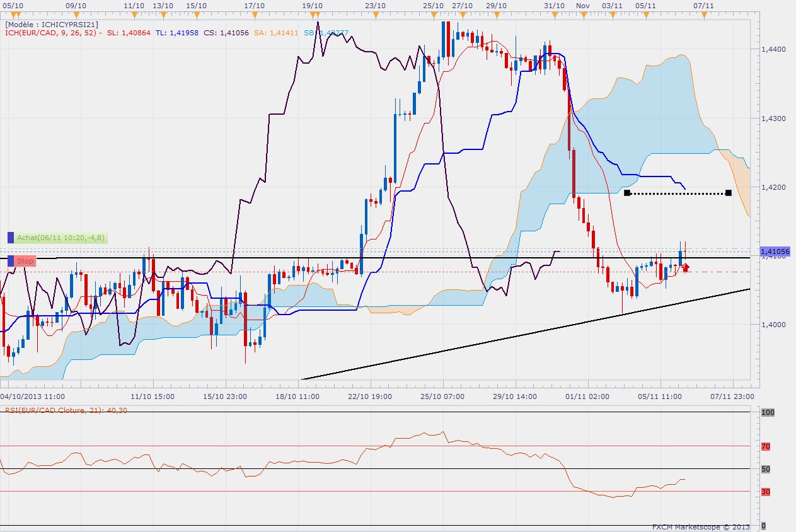
Task: Click the 01/11 02:00 time axis label
Action: click(587, 396)
